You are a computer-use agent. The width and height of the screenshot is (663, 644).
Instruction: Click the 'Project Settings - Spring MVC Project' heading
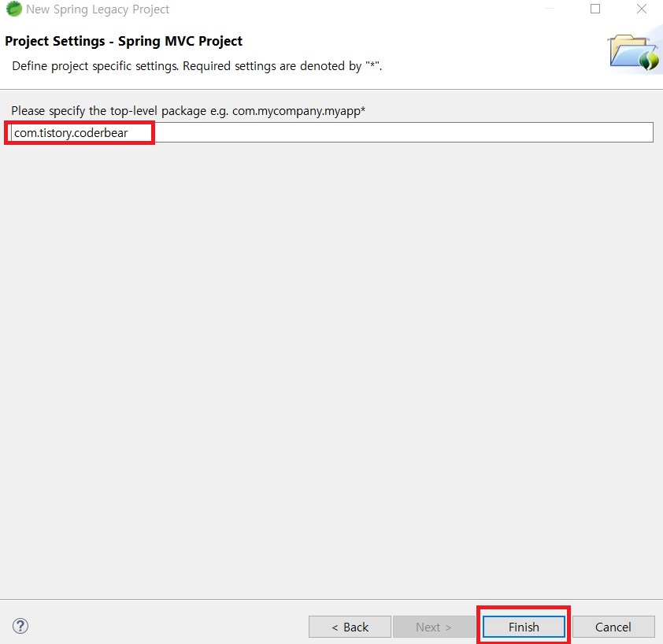click(x=124, y=41)
